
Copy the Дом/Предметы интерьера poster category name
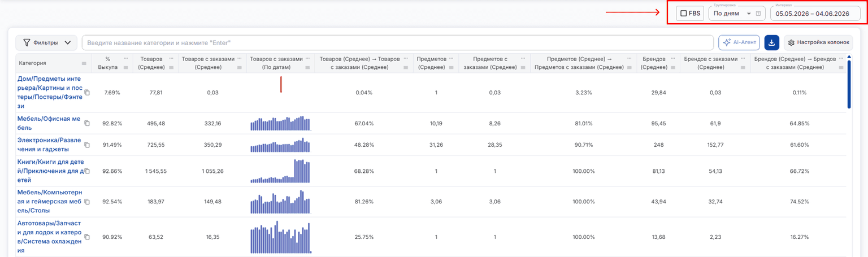(87, 93)
